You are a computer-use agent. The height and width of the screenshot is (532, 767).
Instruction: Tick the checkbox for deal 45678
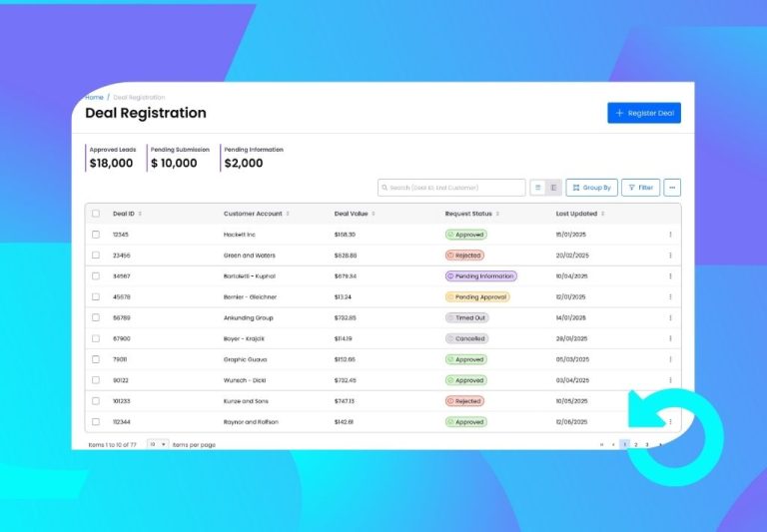(x=96, y=296)
